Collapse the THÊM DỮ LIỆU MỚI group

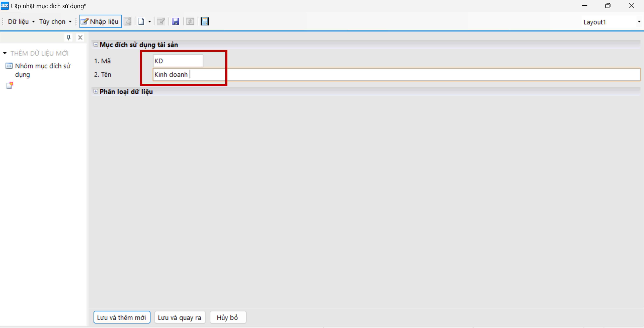coord(5,53)
